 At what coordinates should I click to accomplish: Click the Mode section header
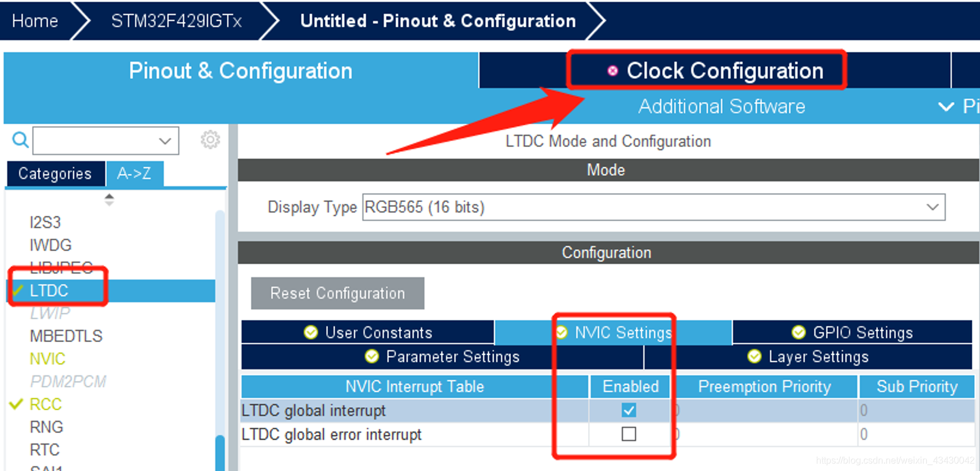(608, 170)
